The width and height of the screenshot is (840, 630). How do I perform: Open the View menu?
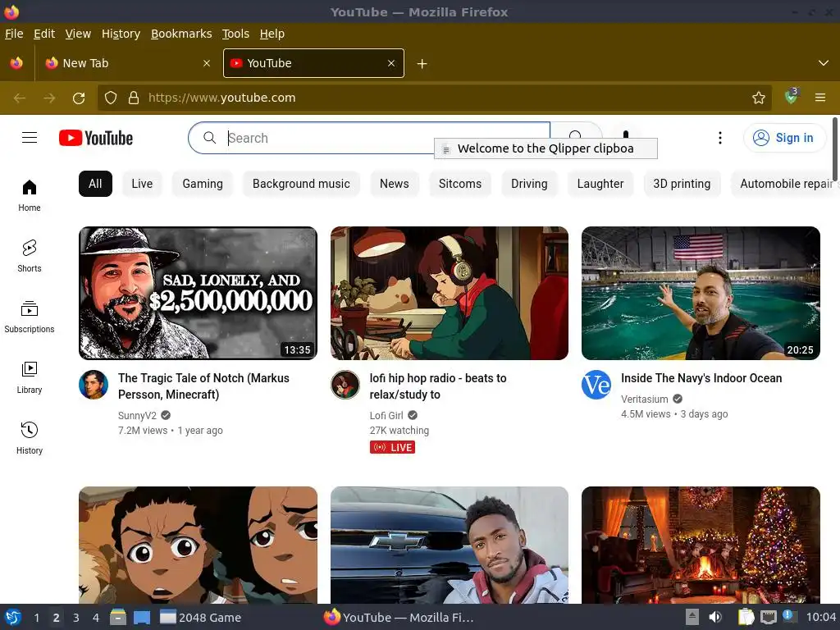click(78, 34)
